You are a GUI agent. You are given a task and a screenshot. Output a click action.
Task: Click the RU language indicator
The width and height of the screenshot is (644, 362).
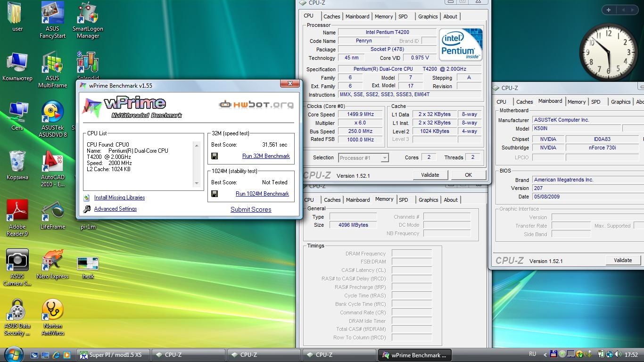pos(532,354)
